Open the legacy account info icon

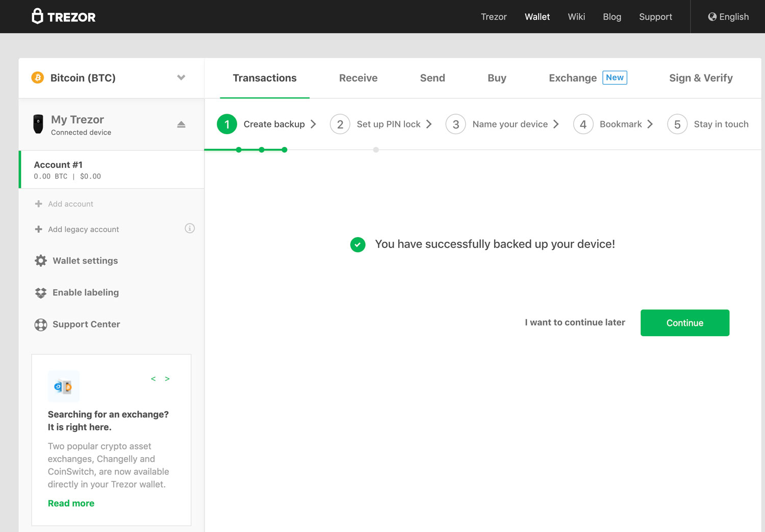[190, 228]
